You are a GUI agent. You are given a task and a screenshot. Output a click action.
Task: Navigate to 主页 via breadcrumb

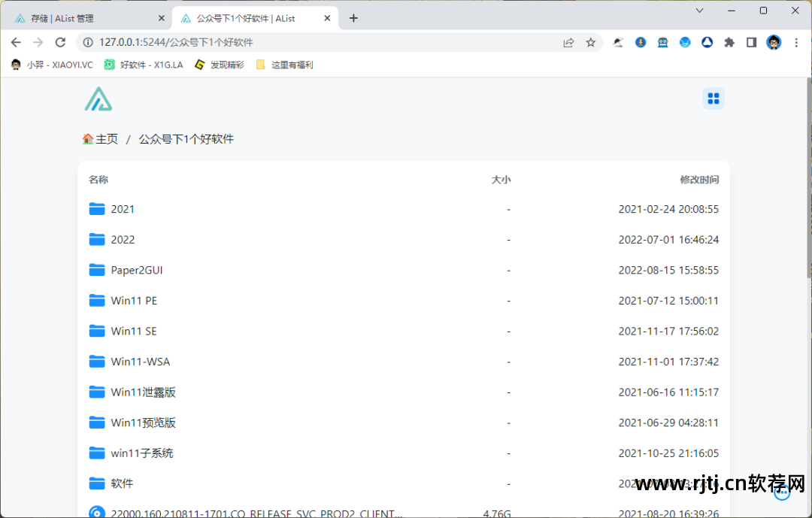coord(105,139)
